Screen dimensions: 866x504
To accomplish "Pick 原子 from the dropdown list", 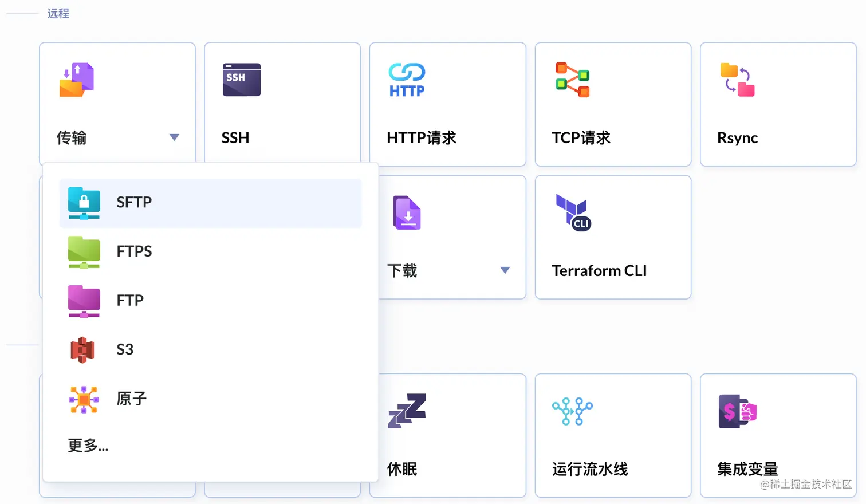I will point(211,399).
